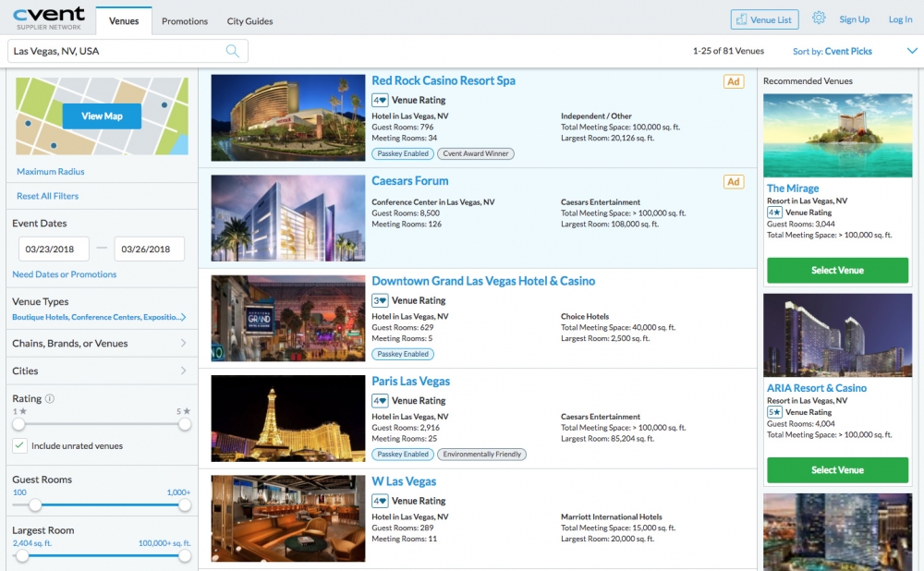Click the View Map button
924x571 pixels.
click(102, 116)
